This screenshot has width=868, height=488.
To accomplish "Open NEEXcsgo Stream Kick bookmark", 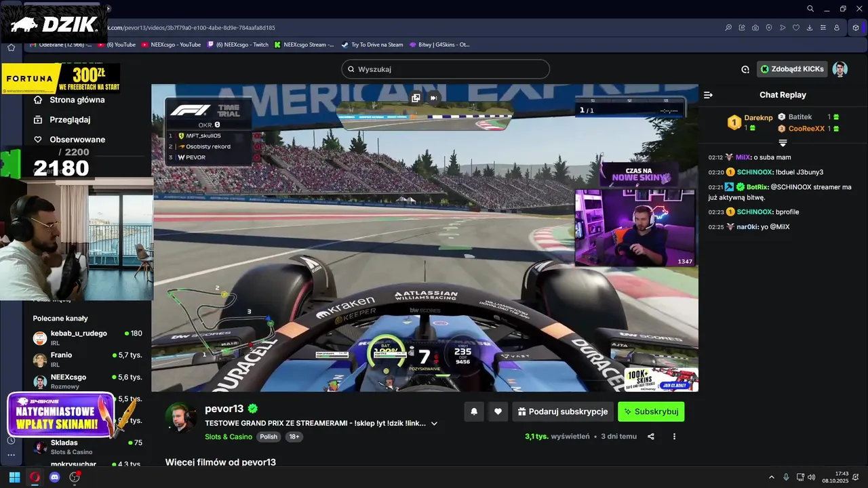I will click(x=304, y=45).
